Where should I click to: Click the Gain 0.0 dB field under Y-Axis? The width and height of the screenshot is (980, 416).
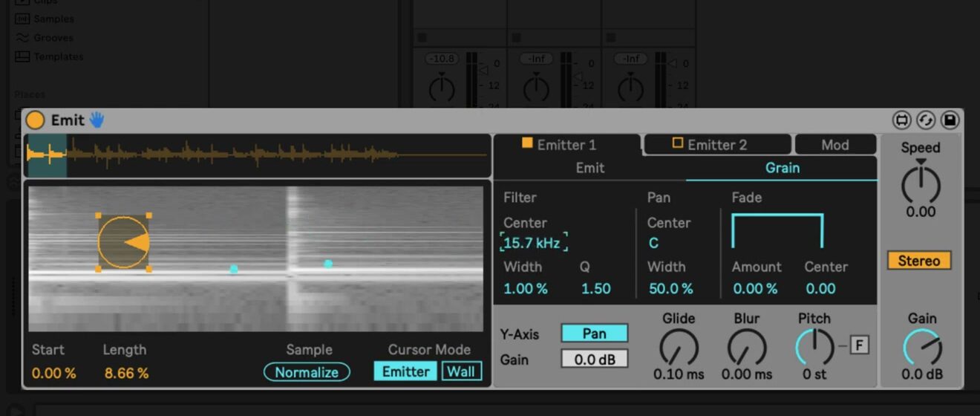tap(594, 360)
